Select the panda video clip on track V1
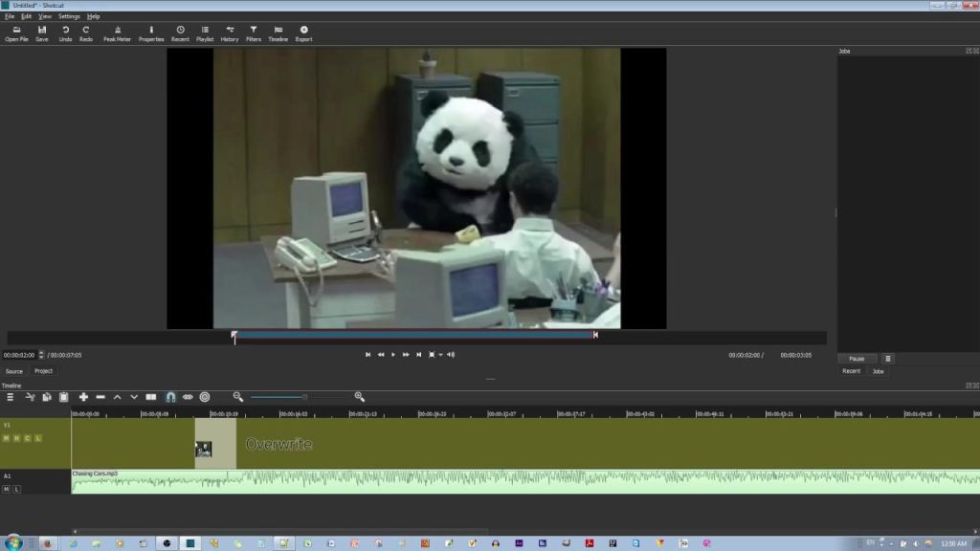 pos(214,445)
